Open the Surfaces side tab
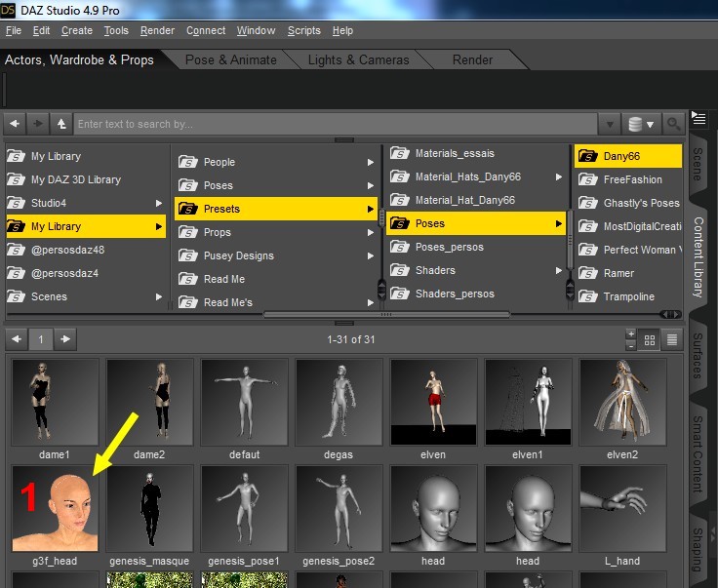The width and height of the screenshot is (718, 588). (698, 356)
